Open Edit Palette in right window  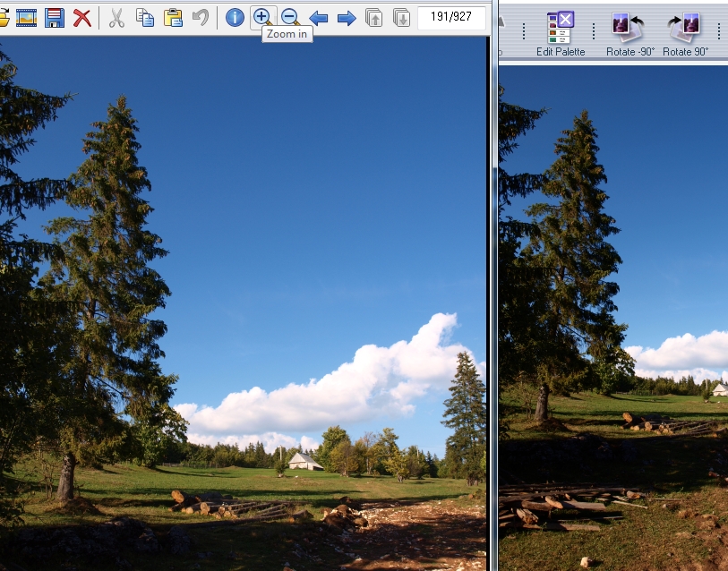561,34
